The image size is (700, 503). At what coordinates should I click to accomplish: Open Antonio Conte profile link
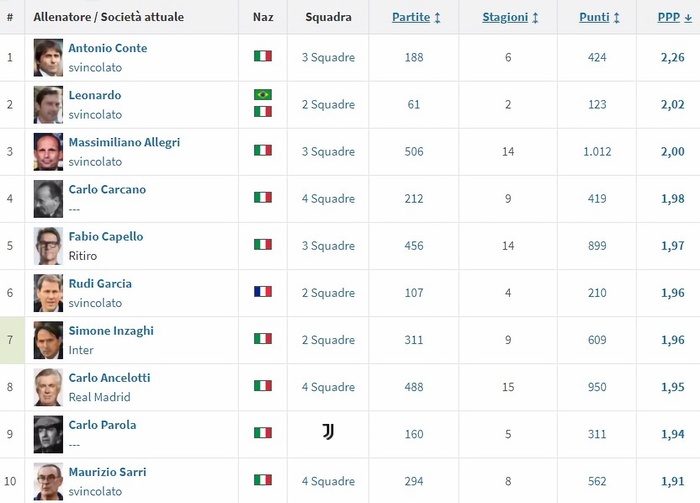click(108, 48)
